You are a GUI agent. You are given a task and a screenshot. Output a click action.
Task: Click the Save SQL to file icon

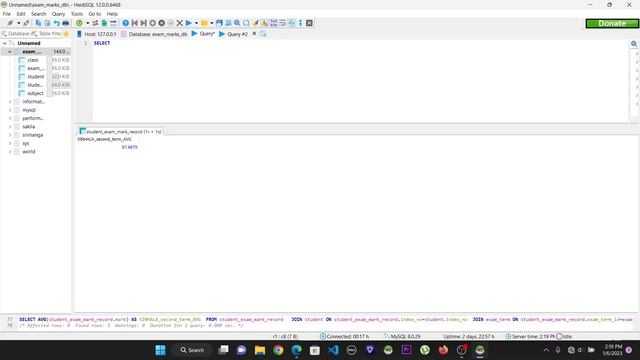pyautogui.click(x=219, y=23)
